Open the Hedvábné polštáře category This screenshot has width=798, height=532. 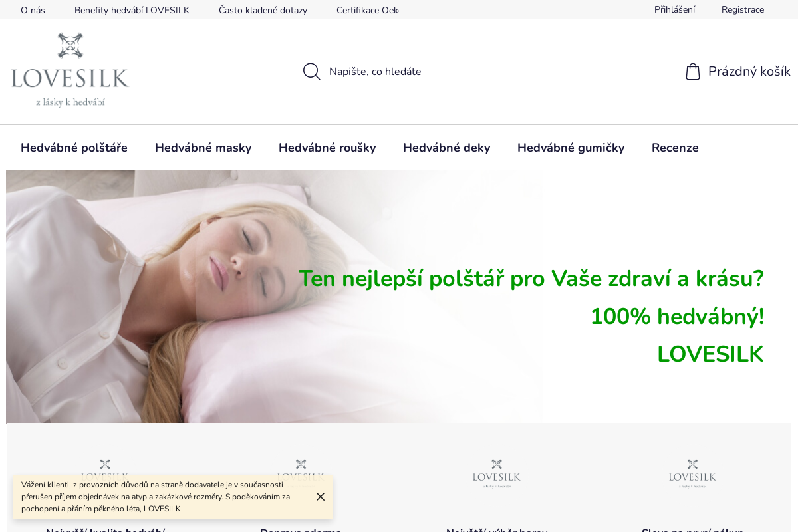(x=74, y=148)
